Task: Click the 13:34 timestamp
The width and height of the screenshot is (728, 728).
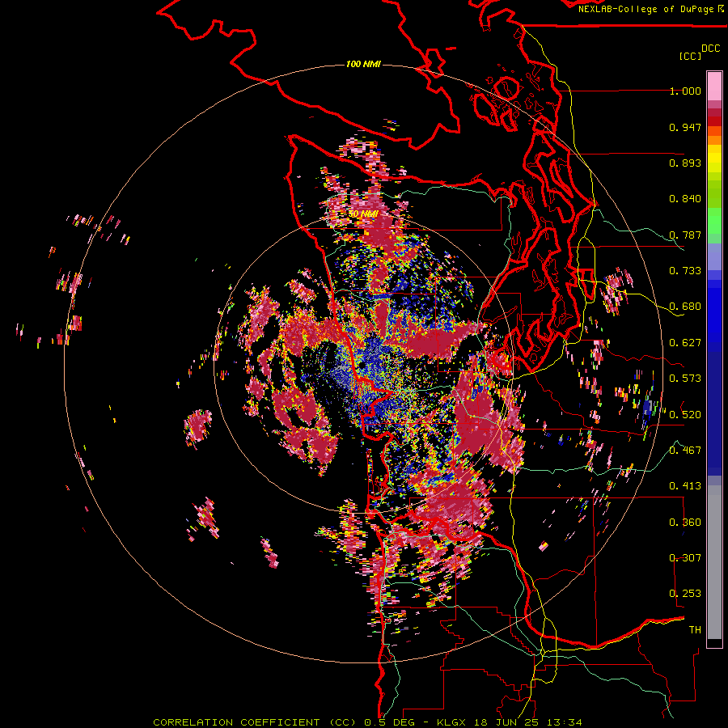Action: pos(564,722)
